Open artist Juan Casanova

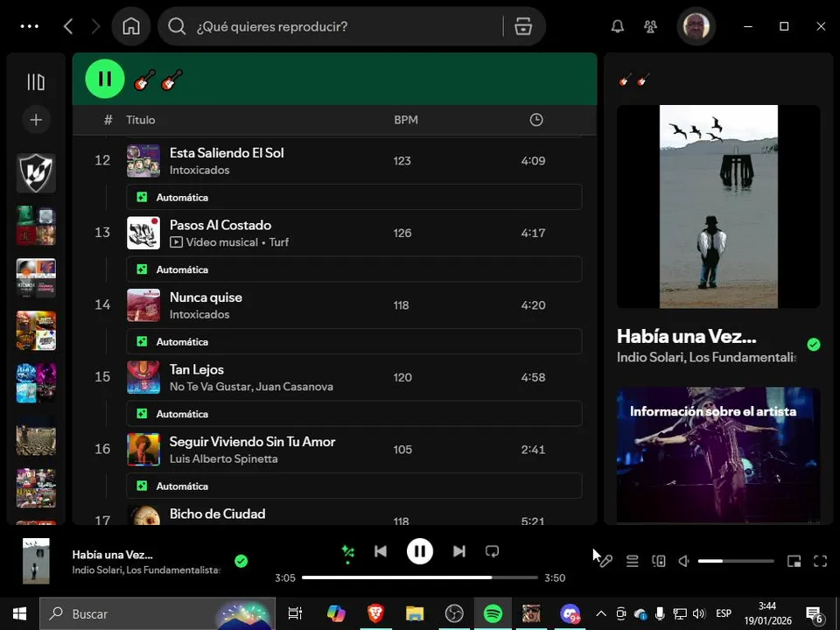click(294, 386)
